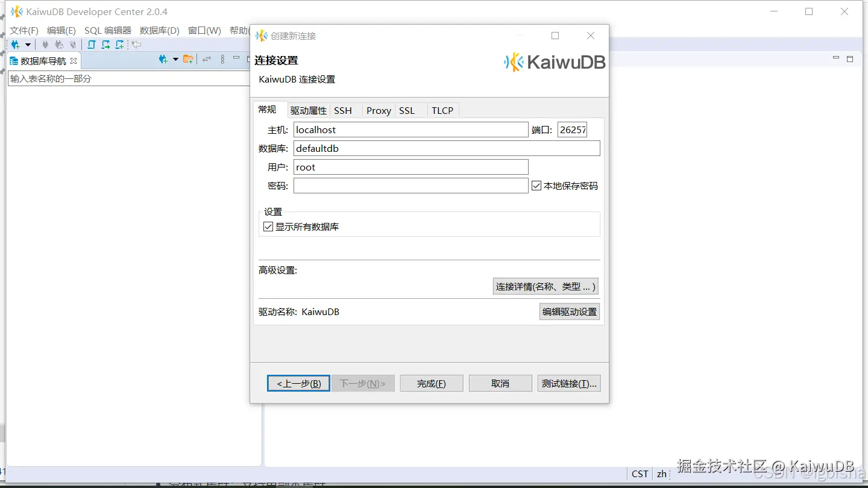The image size is (868, 488).
Task: Click the Reconnect plug icon in toolbar
Action: [59, 45]
